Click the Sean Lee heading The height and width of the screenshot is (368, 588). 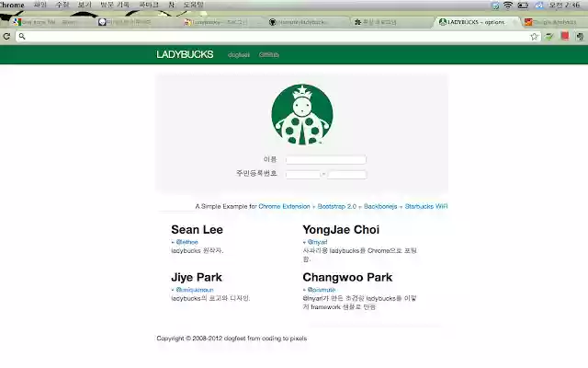[197, 229]
